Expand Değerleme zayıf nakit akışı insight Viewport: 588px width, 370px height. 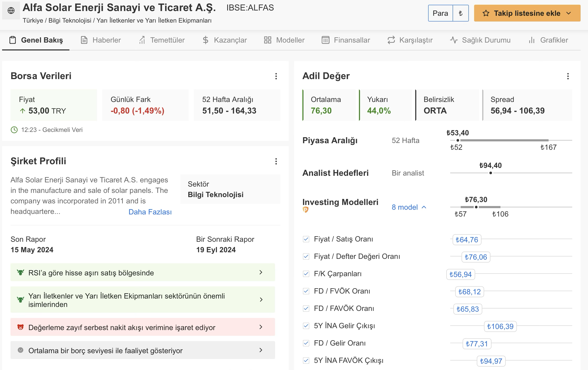[143, 327]
